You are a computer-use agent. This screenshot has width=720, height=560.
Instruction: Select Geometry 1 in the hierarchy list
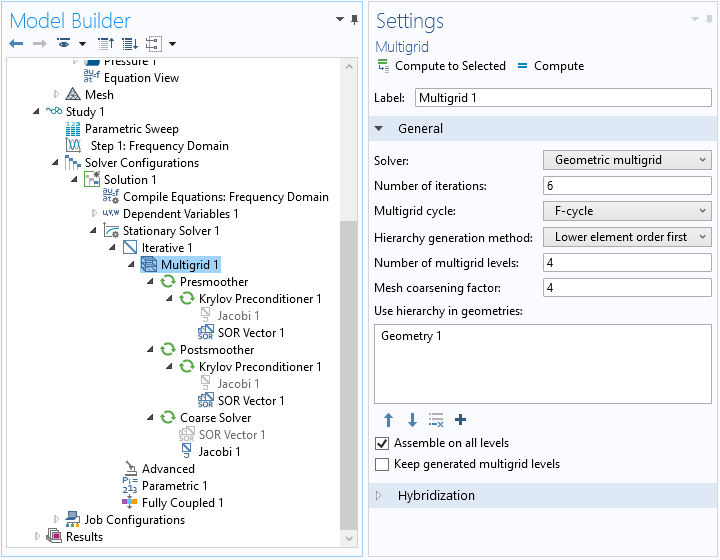tap(411, 336)
